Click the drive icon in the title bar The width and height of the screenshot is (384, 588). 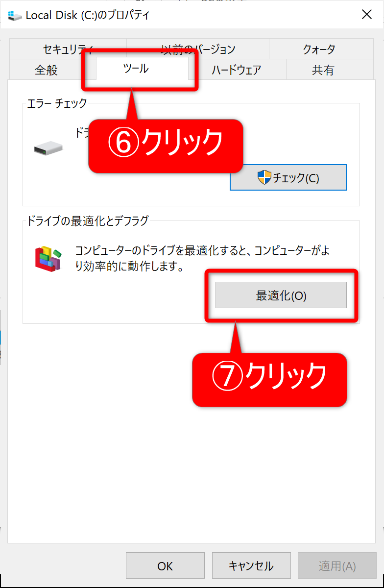pyautogui.click(x=15, y=15)
